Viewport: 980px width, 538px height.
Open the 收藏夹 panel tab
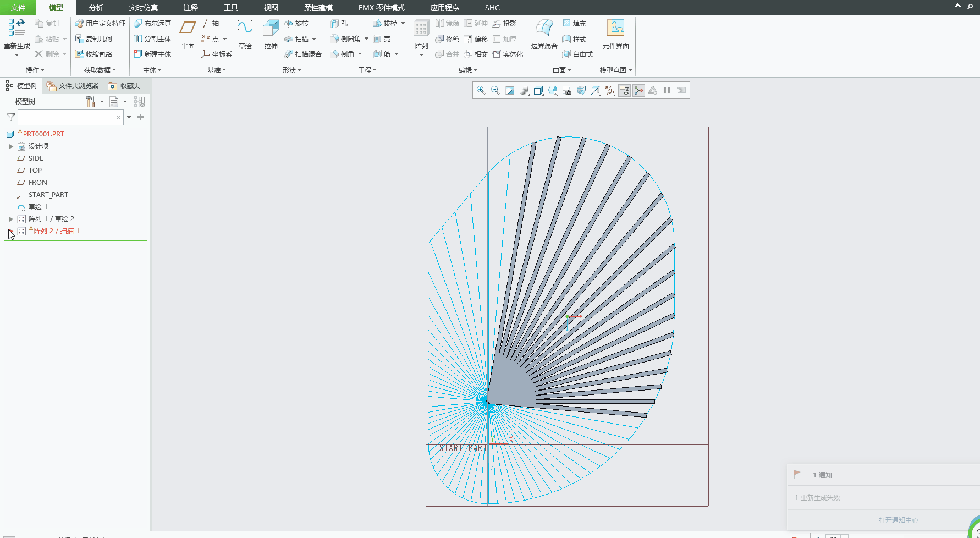pyautogui.click(x=125, y=86)
